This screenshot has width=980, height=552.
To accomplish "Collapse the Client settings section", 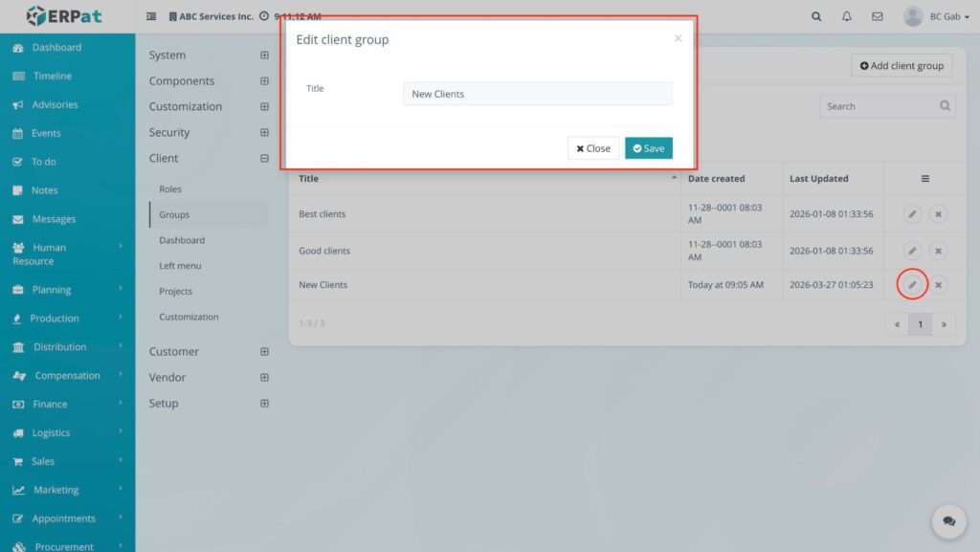I will 264,159.
